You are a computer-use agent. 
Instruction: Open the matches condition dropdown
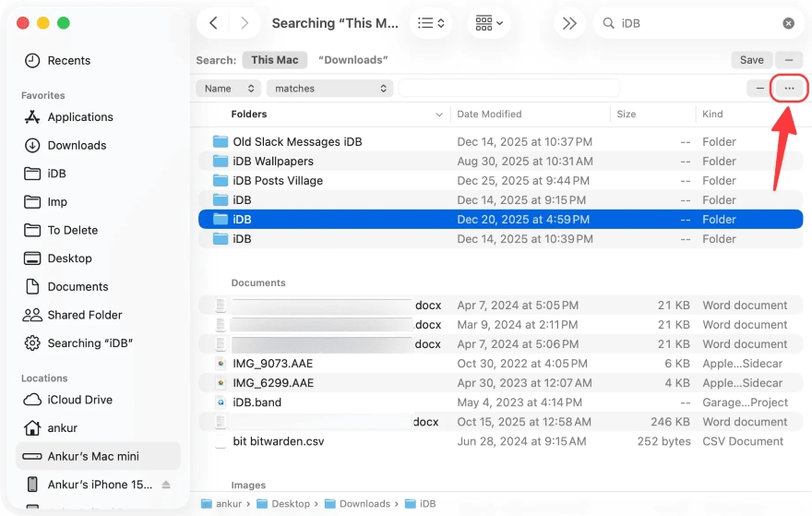(330, 89)
